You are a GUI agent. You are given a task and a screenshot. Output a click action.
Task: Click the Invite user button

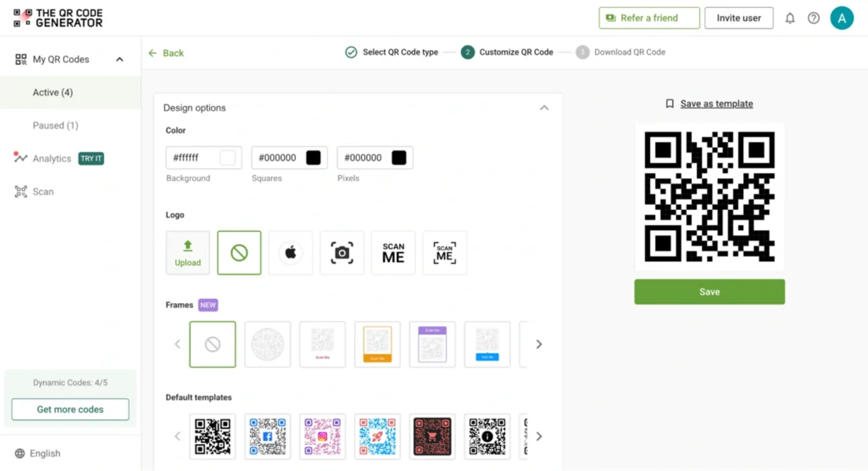point(739,18)
